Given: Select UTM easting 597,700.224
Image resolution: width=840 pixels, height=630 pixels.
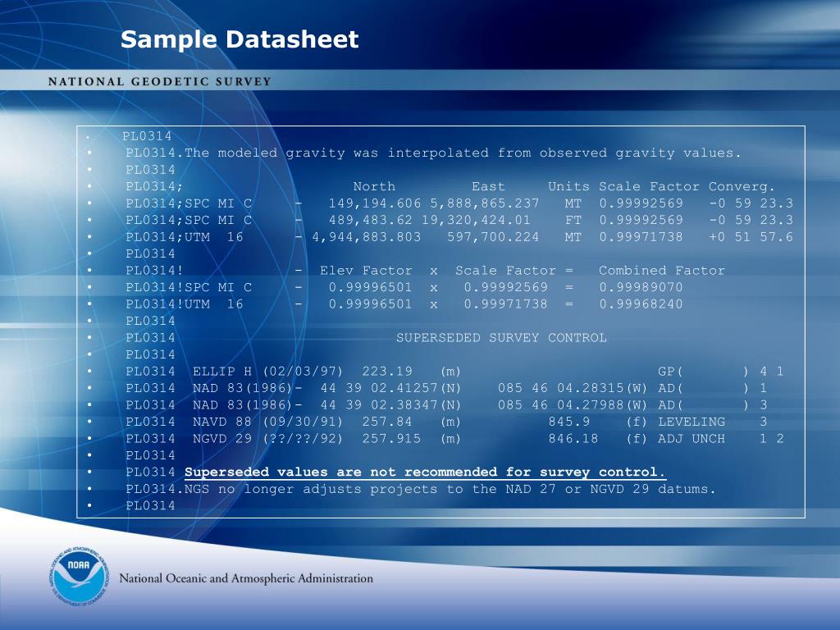Looking at the screenshot, I should tap(493, 237).
